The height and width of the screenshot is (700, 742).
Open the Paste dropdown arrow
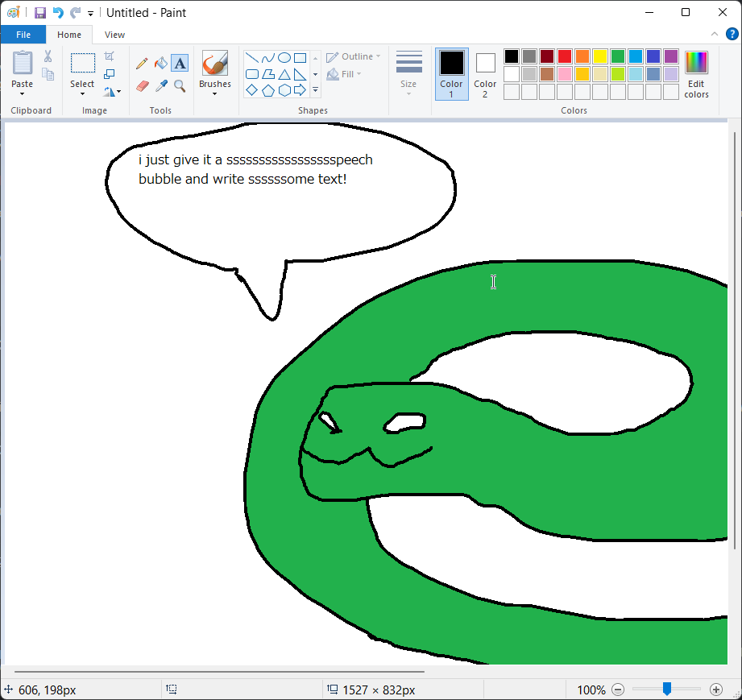coord(23,93)
